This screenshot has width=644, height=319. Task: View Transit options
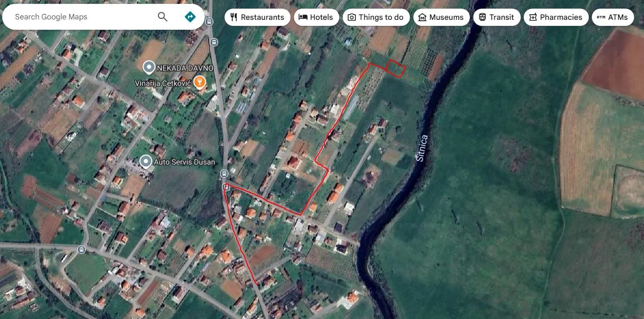click(x=497, y=17)
